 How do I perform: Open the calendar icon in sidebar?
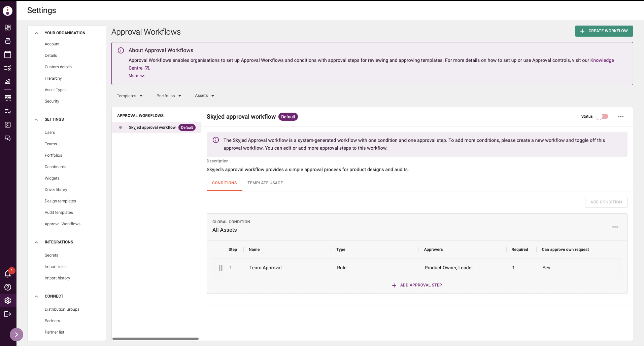tap(8, 54)
